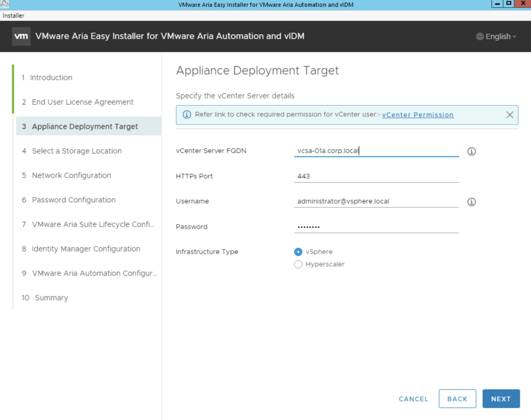Click info icon beside vCenter Server FQDN
The height and width of the screenshot is (420, 531).
(x=471, y=151)
